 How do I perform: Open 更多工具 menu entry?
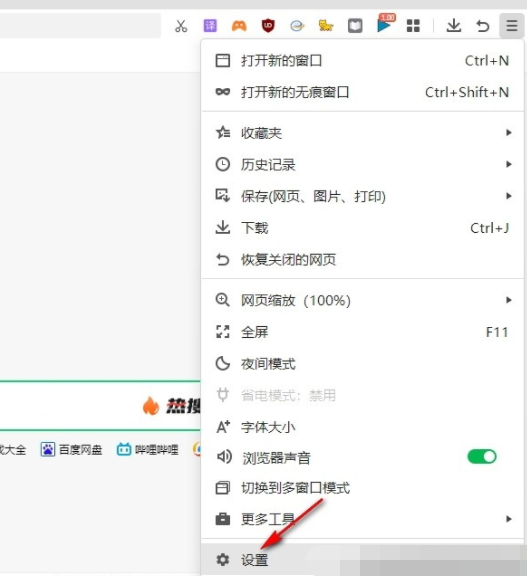(362, 519)
